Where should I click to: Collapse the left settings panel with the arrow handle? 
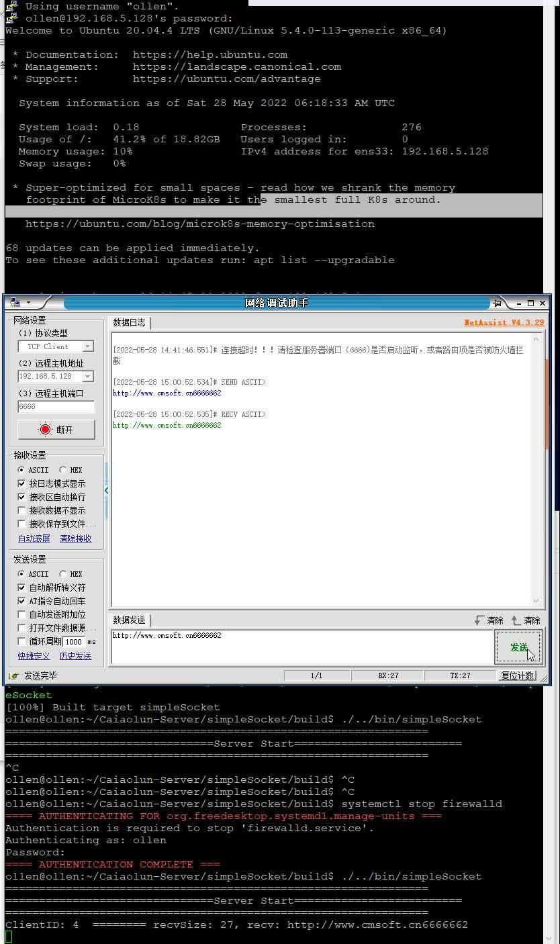pyautogui.click(x=106, y=491)
